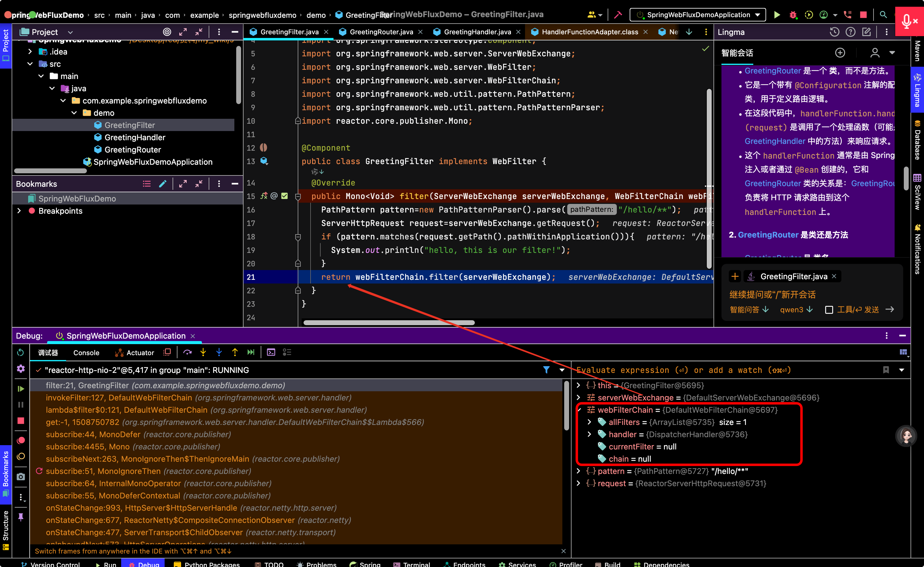This screenshot has height=567, width=924.
Task: Collapse the demo package node
Action: pyautogui.click(x=74, y=113)
